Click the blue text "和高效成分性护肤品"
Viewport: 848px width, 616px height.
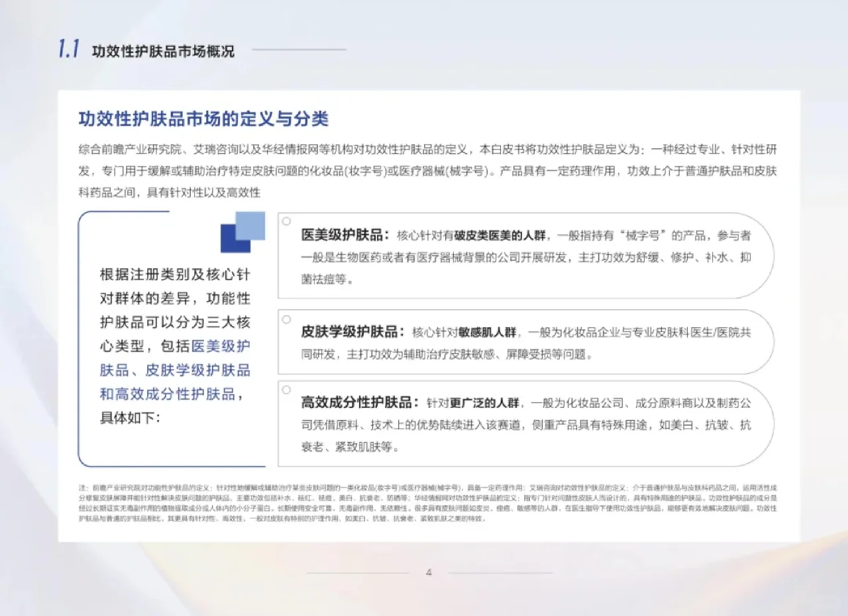tap(167, 394)
